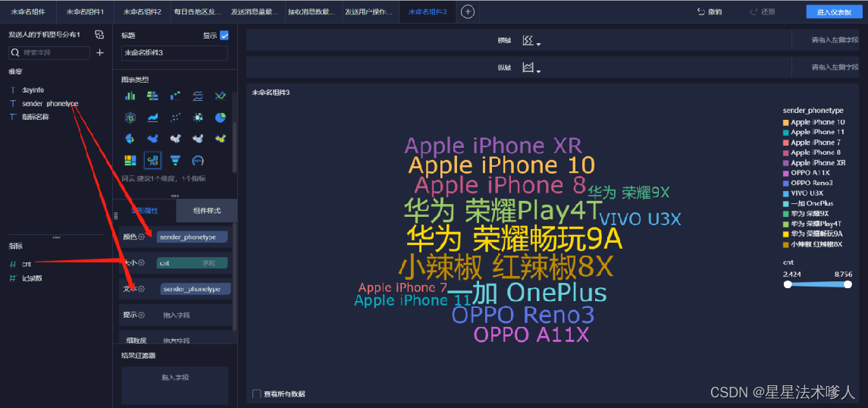Open 提示 settings circle icon
The image size is (868, 408).
click(x=141, y=315)
